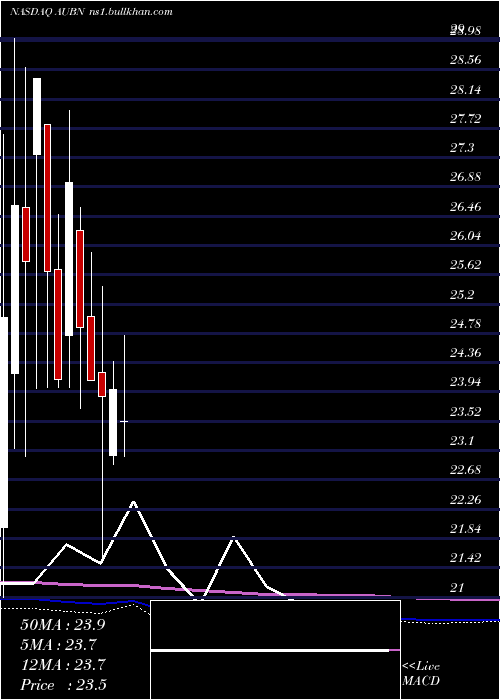
Task: Click the 26.46 price axis label
Action: coord(466,207)
